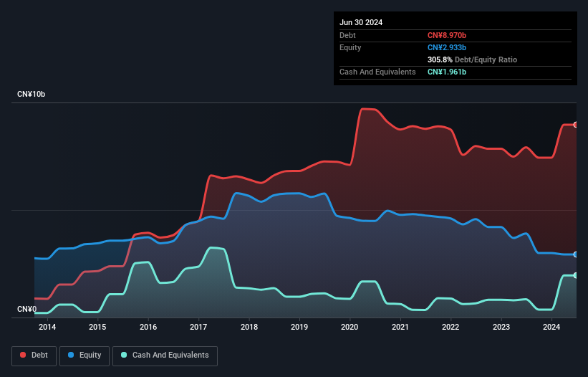The width and height of the screenshot is (588, 377).
Task: Click the Equity label in tooltip
Action: coord(350,47)
